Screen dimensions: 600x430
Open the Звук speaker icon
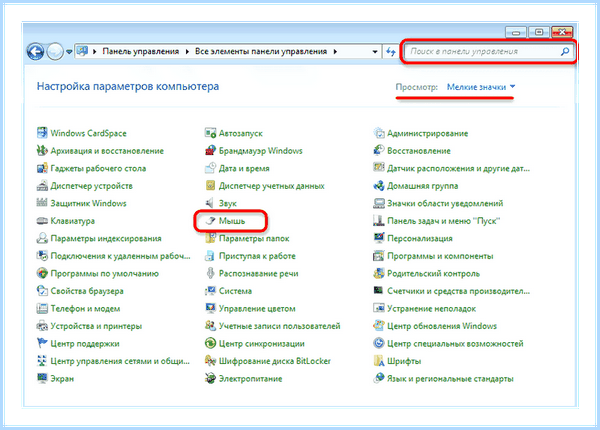210,203
